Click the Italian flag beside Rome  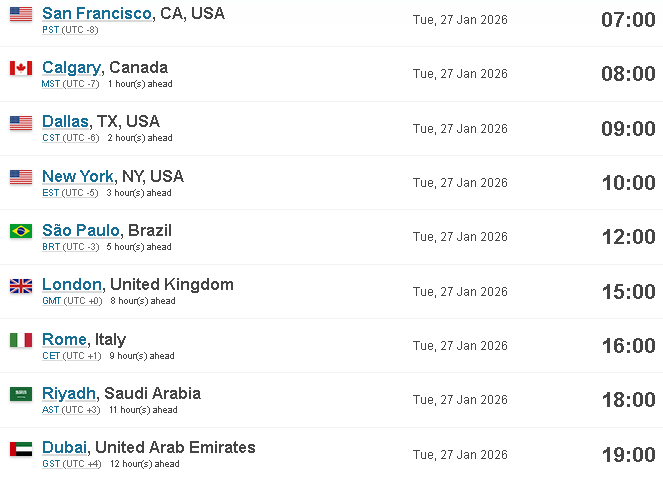21,340
